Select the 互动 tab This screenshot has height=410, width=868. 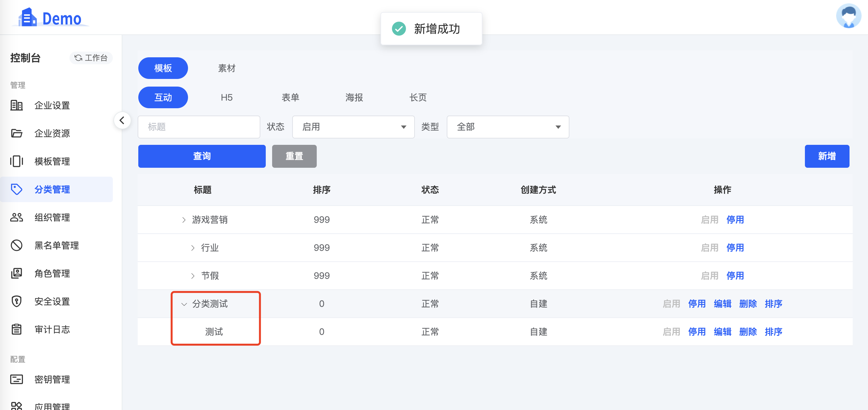[x=163, y=97]
